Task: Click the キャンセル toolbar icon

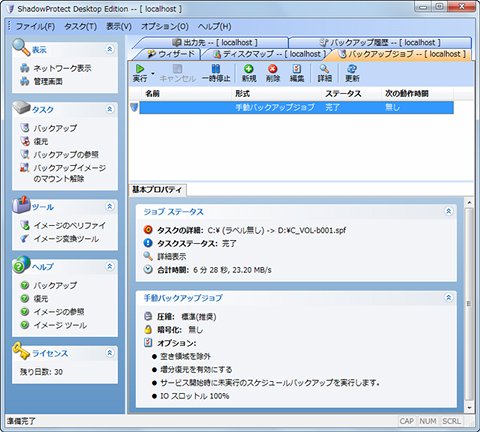Action: pos(177,69)
